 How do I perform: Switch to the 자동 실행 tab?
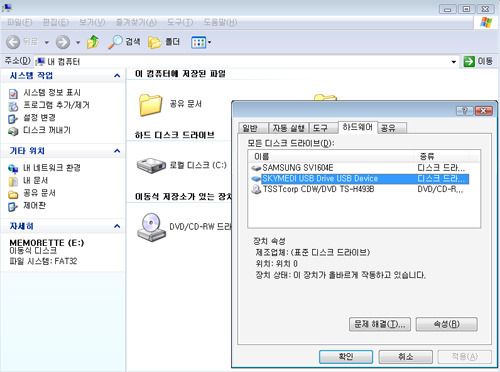(289, 128)
